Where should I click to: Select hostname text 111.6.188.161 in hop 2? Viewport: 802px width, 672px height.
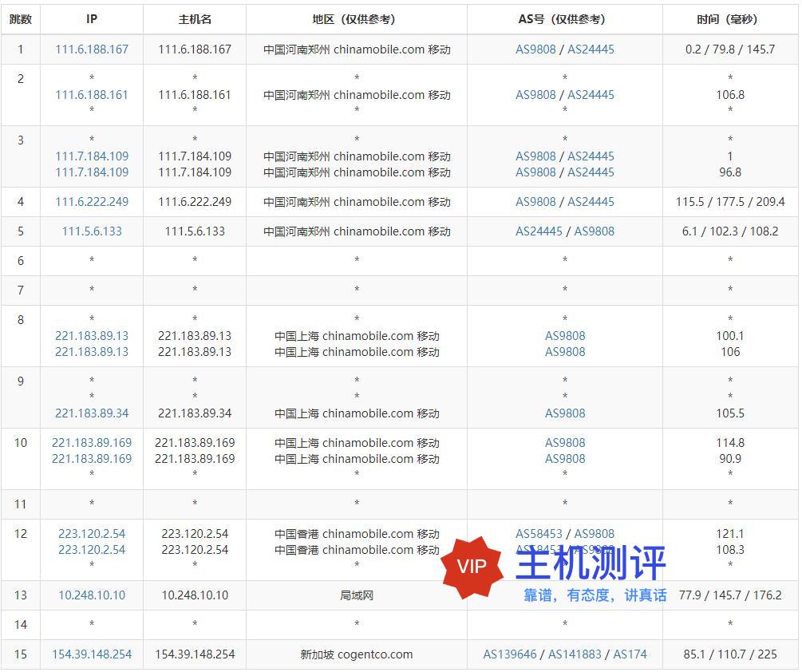point(195,95)
